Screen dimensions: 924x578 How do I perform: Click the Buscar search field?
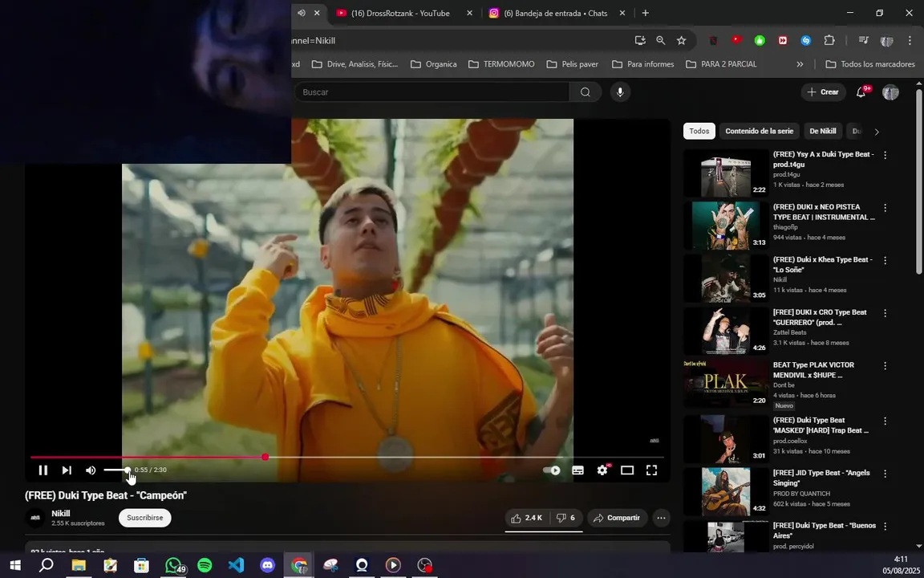pyautogui.click(x=432, y=92)
